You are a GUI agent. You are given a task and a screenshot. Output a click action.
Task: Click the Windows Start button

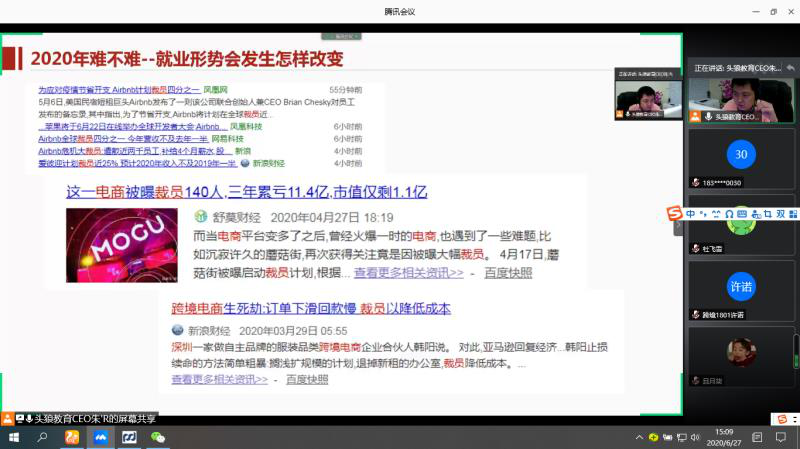tap(14, 438)
